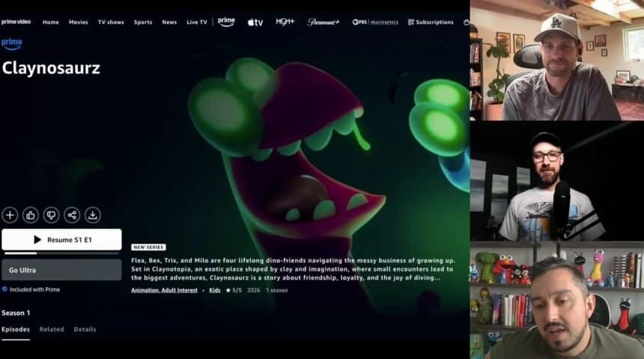Open Sports in navigation bar

pyautogui.click(x=143, y=22)
